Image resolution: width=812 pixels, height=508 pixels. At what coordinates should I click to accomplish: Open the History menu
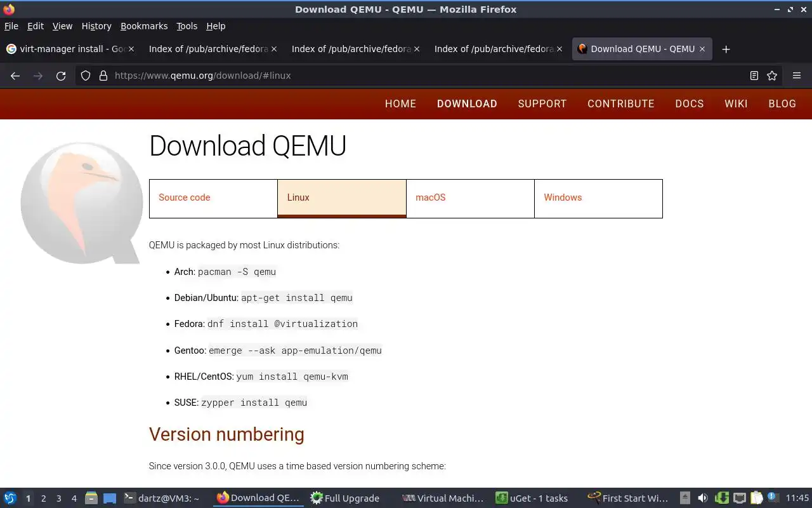(x=96, y=26)
